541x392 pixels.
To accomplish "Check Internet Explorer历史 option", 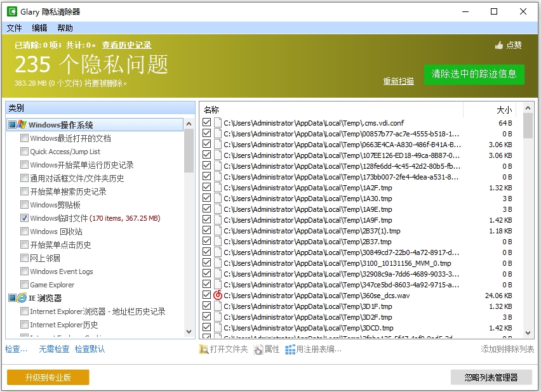I will pos(24,325).
